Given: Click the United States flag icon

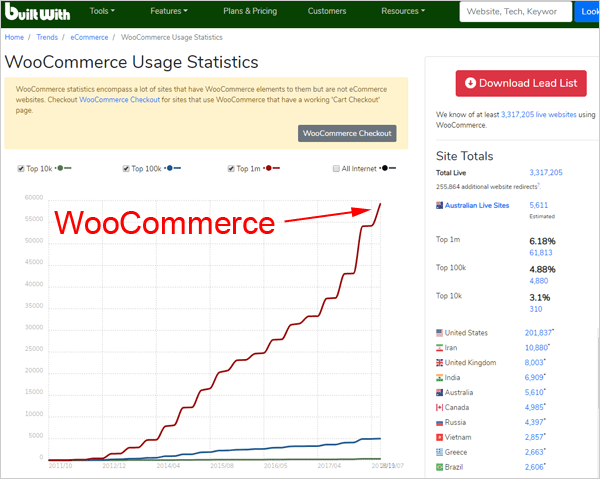Looking at the screenshot, I should (x=440, y=333).
